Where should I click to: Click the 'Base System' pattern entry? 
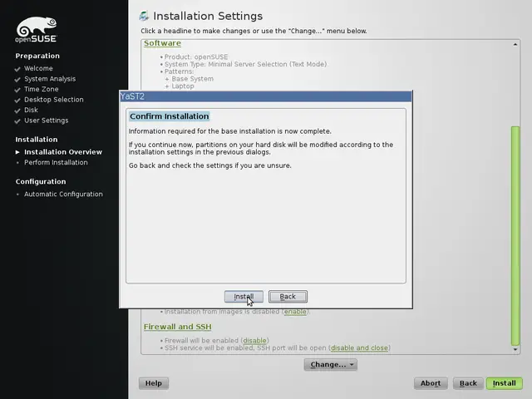pyautogui.click(x=192, y=79)
